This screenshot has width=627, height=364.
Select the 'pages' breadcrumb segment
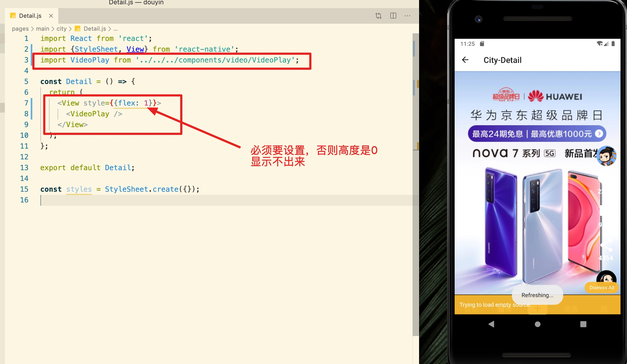coord(20,29)
